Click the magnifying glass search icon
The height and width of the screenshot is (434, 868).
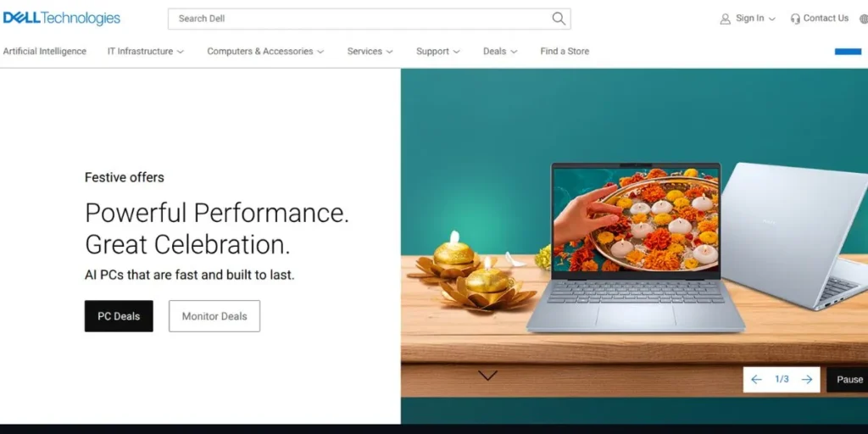(x=559, y=19)
